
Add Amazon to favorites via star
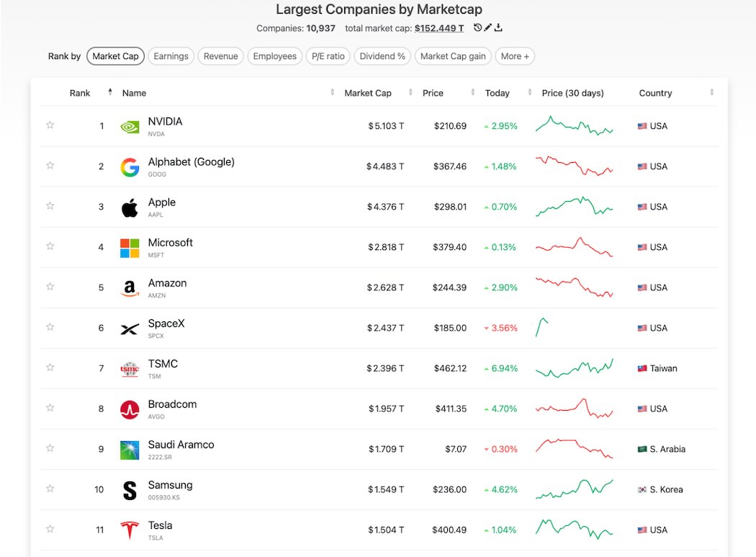(x=50, y=287)
